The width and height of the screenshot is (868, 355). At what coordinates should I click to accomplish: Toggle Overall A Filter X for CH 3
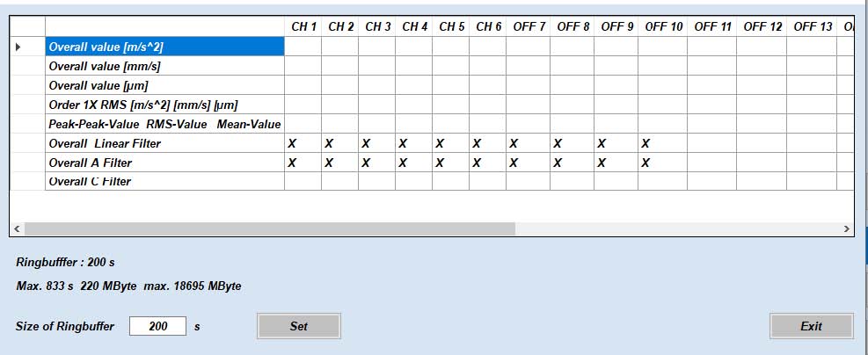pos(376,163)
